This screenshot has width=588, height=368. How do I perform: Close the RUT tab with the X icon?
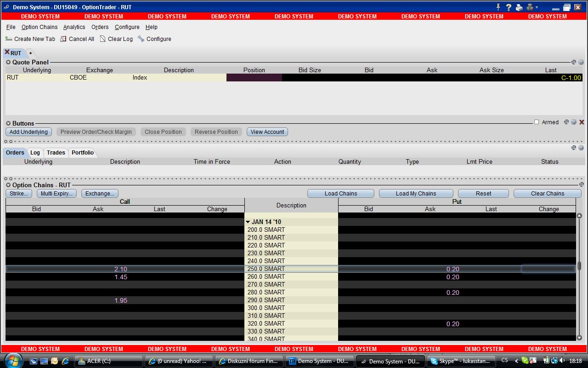7,52
